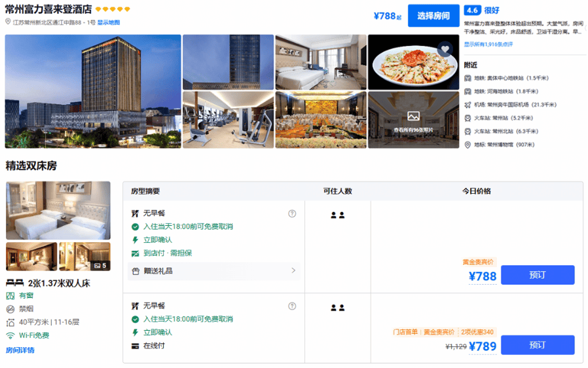
Task: Open the main hotel exterior night photo
Action: click(x=93, y=92)
